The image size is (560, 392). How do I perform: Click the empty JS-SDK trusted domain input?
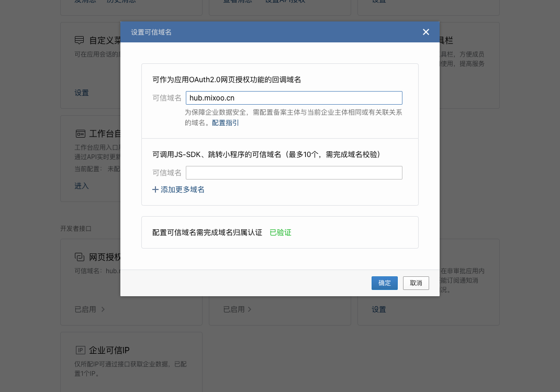pos(294,173)
